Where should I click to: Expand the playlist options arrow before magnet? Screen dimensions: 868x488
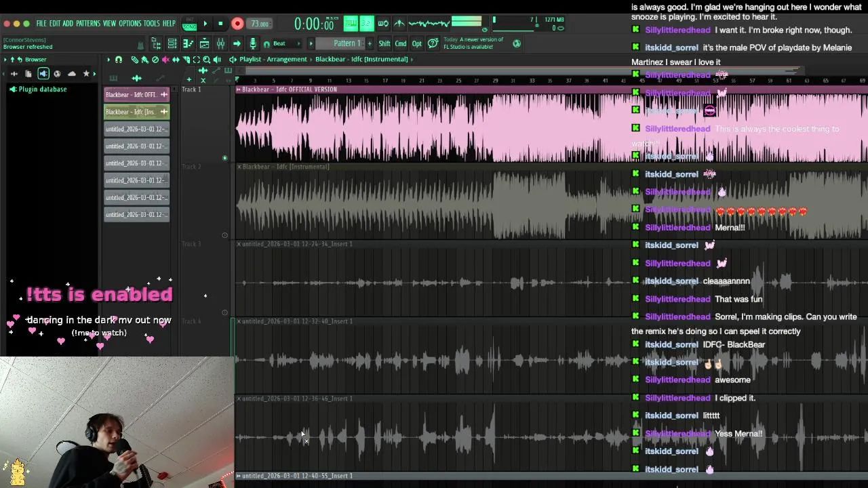[x=108, y=60]
